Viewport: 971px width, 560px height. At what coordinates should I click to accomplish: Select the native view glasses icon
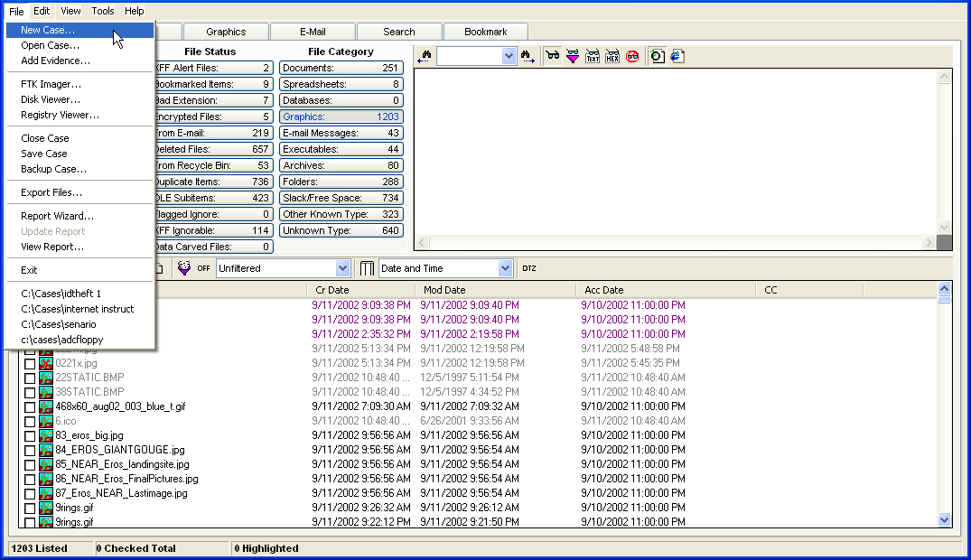click(x=553, y=56)
